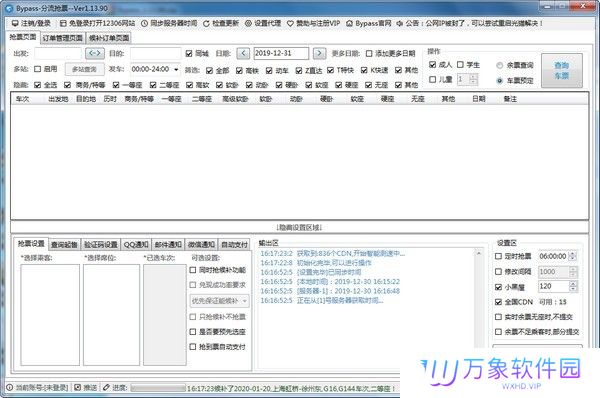Swap departure and destination stations

[x=95, y=53]
